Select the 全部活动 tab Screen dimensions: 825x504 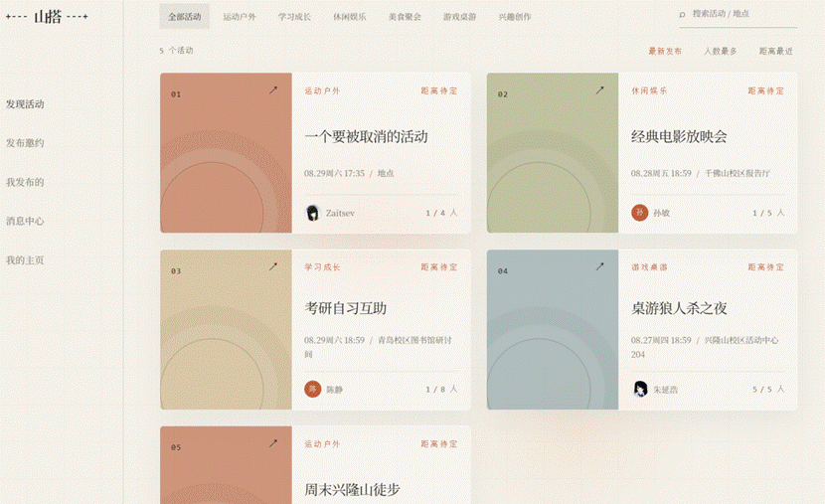point(184,16)
